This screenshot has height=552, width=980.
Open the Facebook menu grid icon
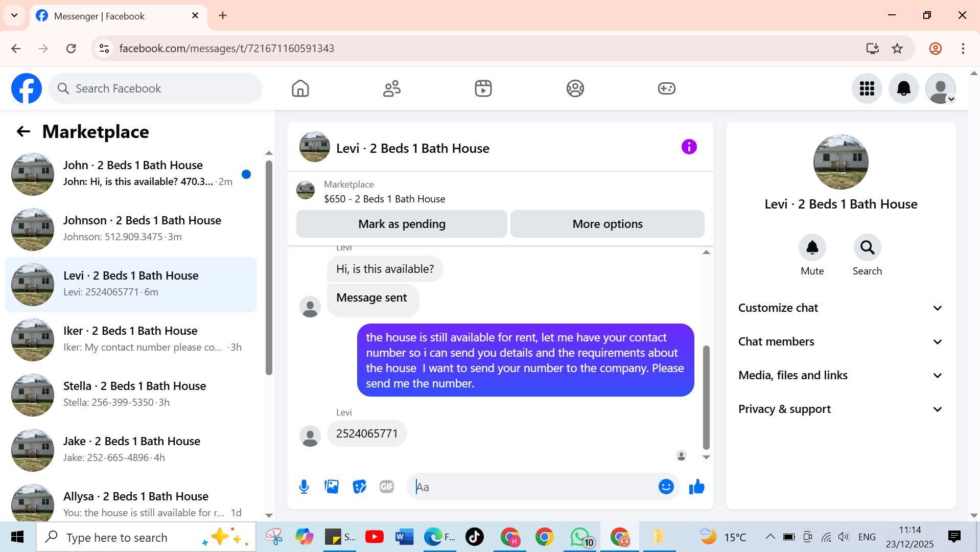point(867,88)
